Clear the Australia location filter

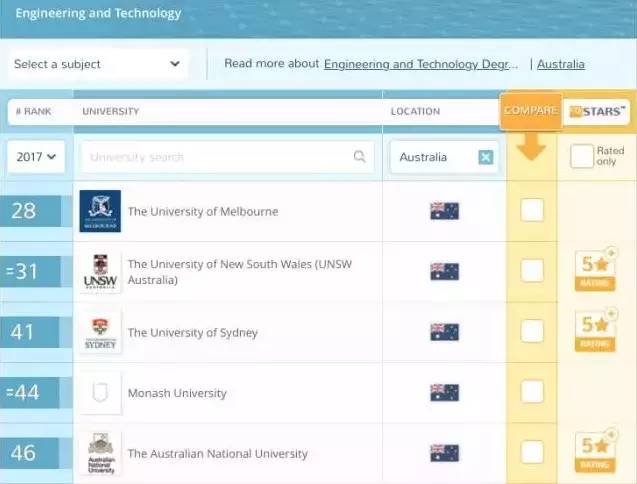(x=486, y=157)
